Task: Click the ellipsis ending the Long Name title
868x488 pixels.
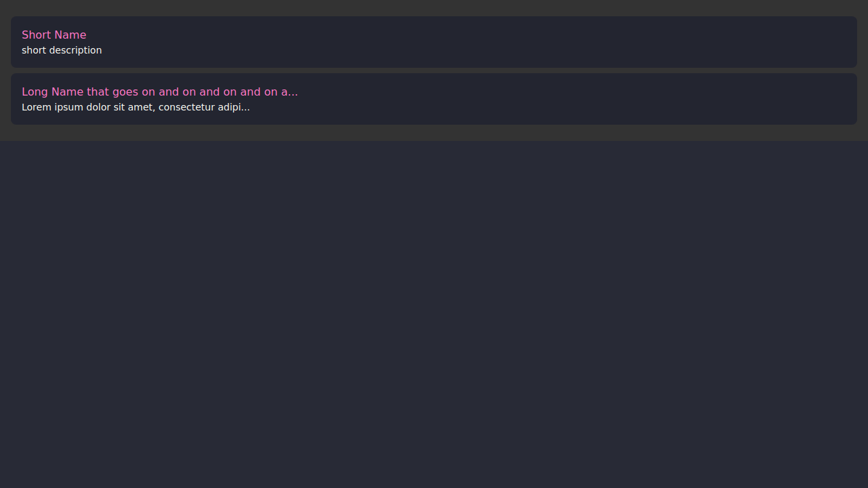Action: pyautogui.click(x=294, y=93)
